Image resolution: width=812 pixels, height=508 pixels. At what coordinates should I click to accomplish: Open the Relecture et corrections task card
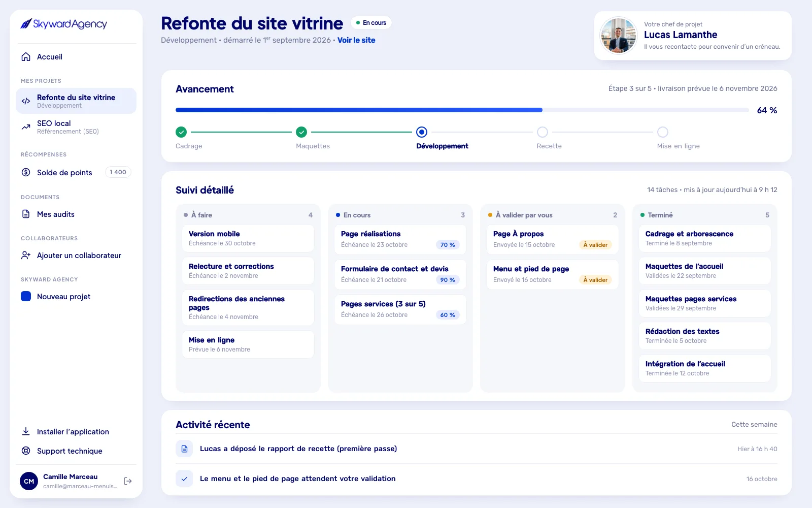(x=248, y=271)
